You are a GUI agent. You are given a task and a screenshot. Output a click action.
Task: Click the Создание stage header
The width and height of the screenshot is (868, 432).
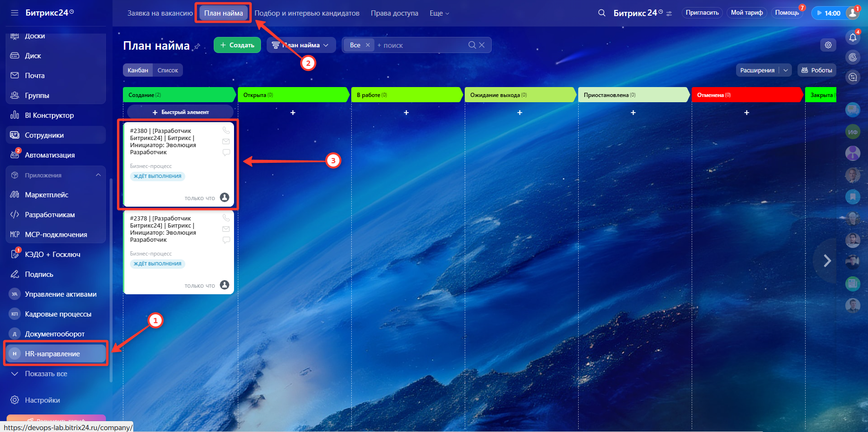pyautogui.click(x=179, y=95)
